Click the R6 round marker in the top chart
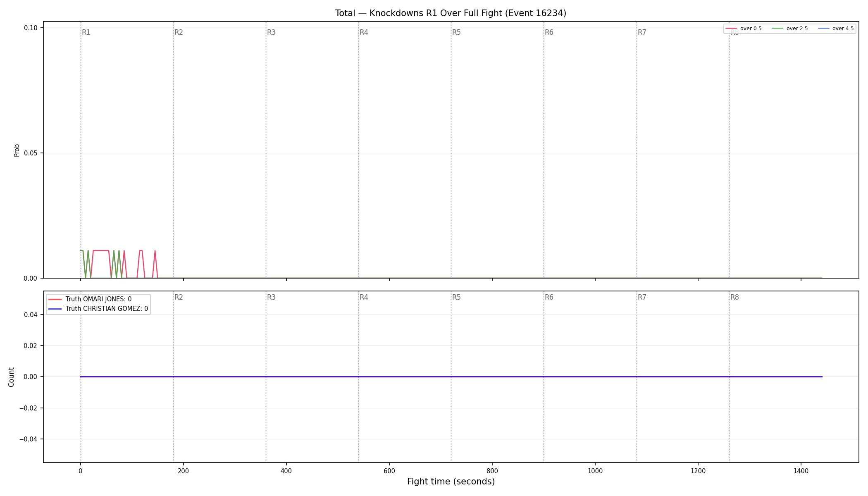 (549, 33)
